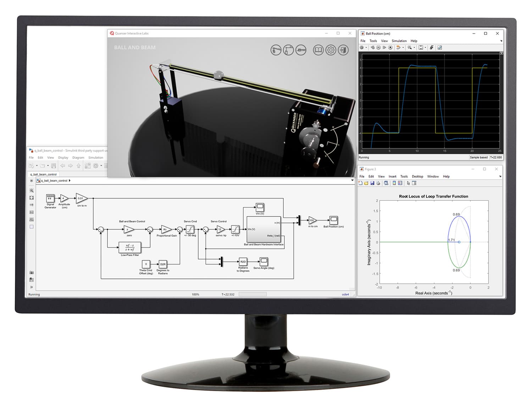Select the Fit to View icon in Simulink palette
The image size is (532, 399).
tap(32, 198)
